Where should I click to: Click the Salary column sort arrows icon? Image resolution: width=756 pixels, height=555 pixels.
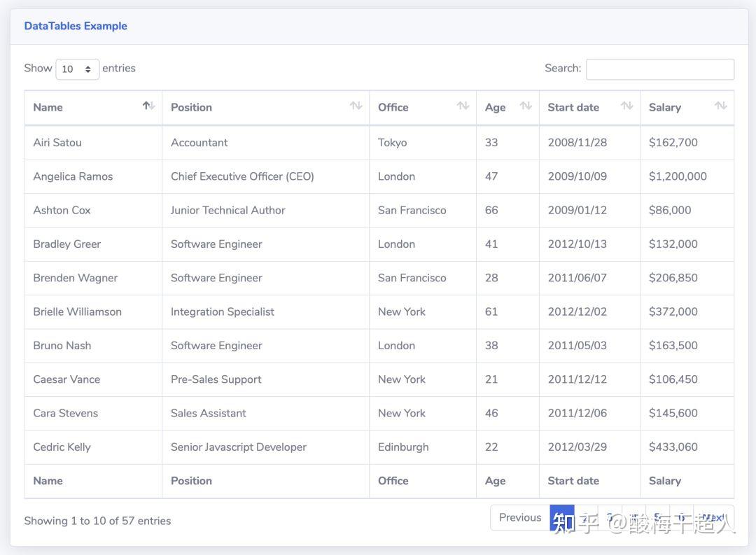click(720, 106)
